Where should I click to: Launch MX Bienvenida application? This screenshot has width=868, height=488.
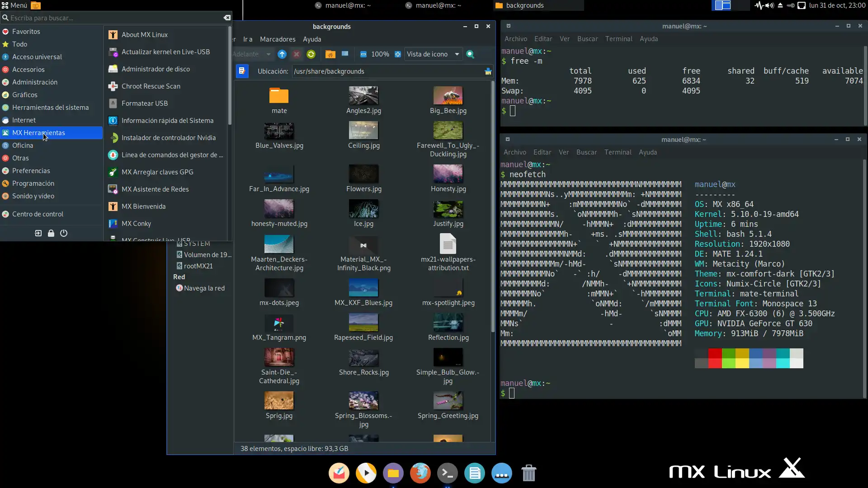pyautogui.click(x=143, y=206)
